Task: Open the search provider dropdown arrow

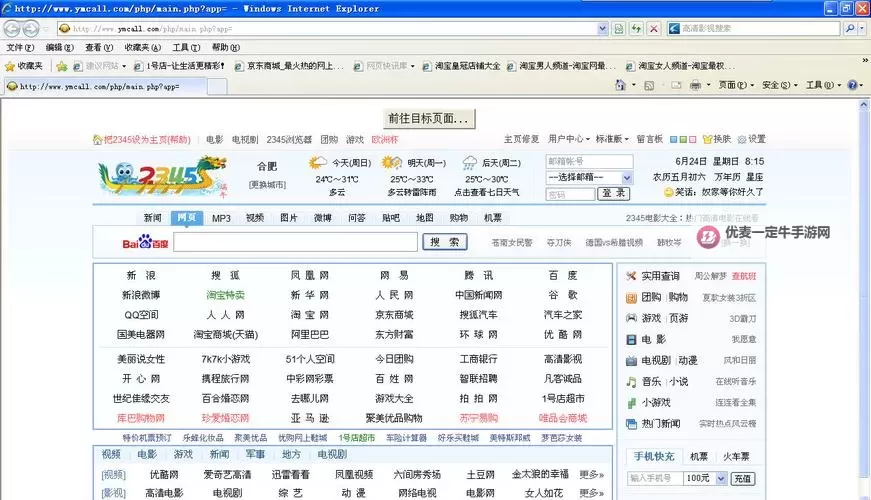Action: (864, 28)
